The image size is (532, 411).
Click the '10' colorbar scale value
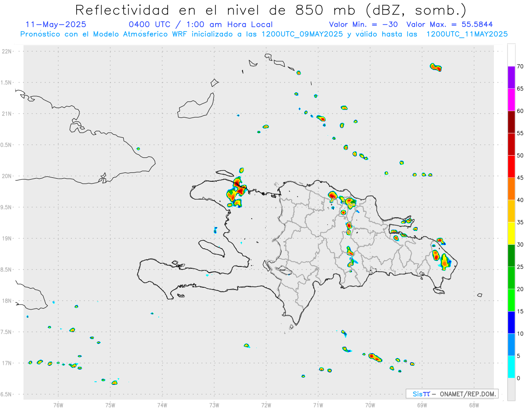pos(520,333)
